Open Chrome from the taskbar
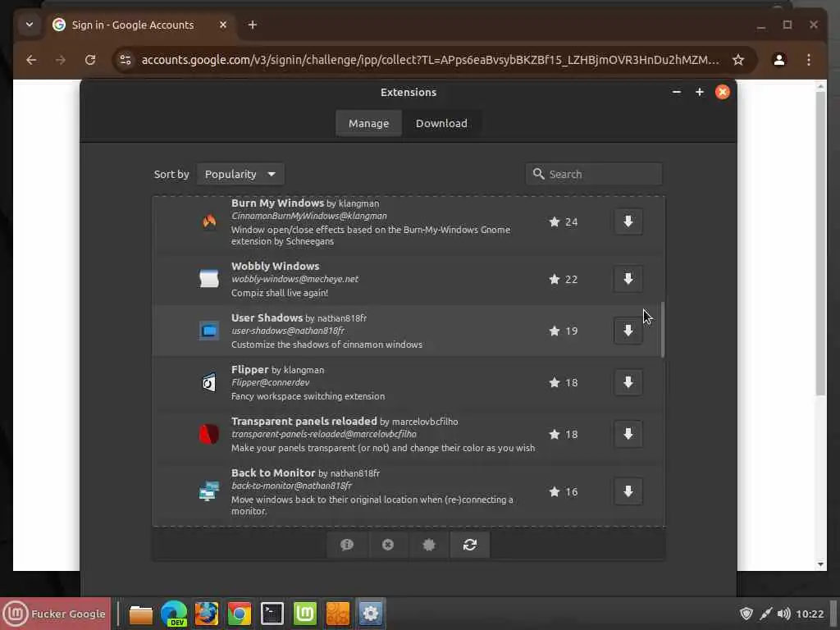The height and width of the screenshot is (630, 840). tap(240, 614)
